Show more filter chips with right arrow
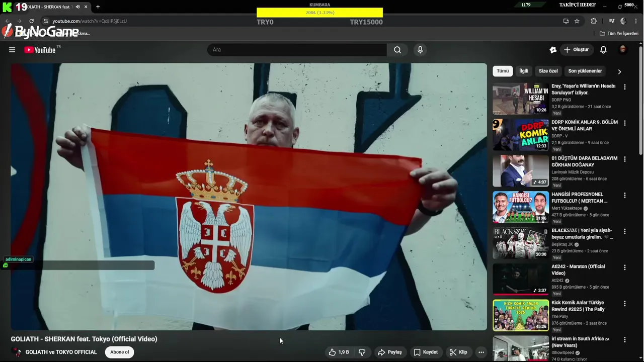This screenshot has width=644, height=362. click(619, 71)
